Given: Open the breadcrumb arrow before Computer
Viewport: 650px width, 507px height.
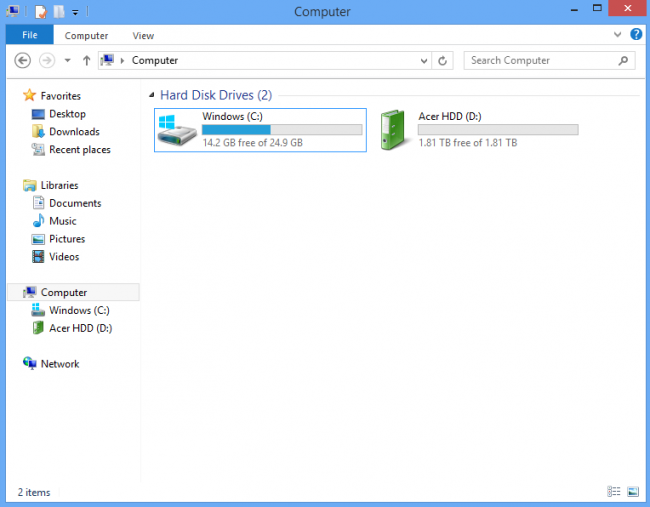Looking at the screenshot, I should point(122,61).
